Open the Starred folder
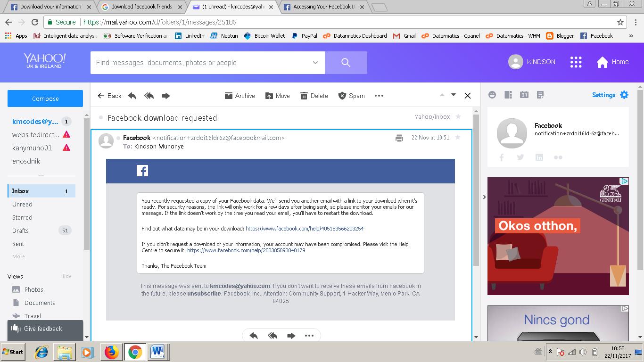This screenshot has width=644, height=362. point(22,217)
